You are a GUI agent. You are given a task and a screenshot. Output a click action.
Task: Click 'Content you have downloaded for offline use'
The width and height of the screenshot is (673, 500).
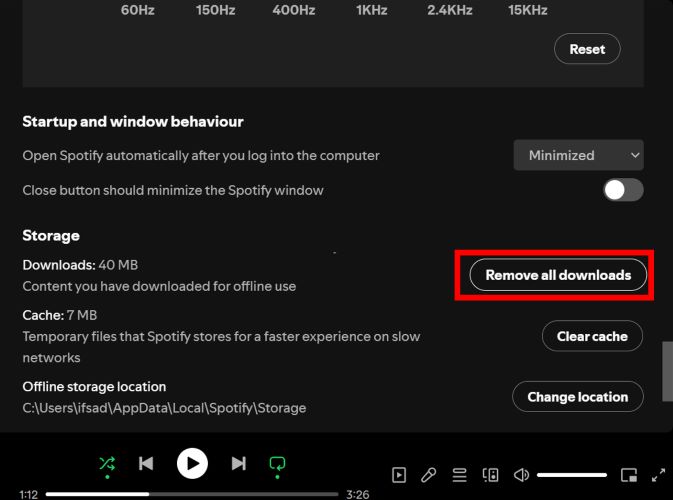tap(159, 286)
